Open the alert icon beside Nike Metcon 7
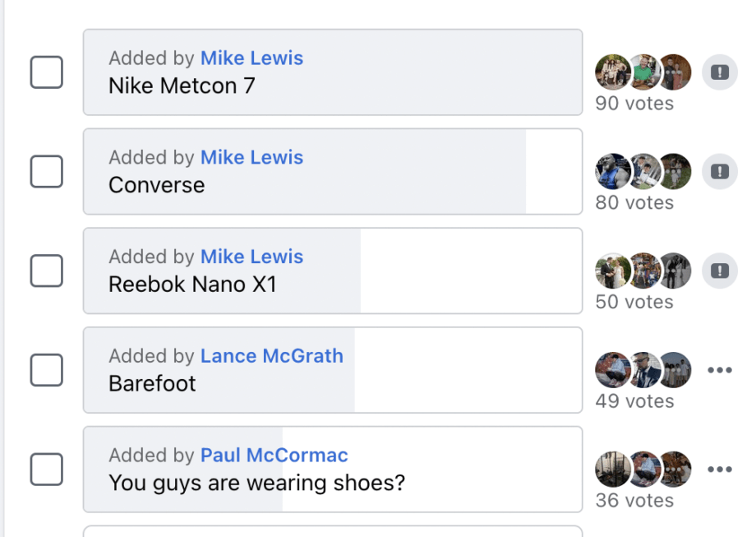The height and width of the screenshot is (537, 756). click(x=719, y=72)
